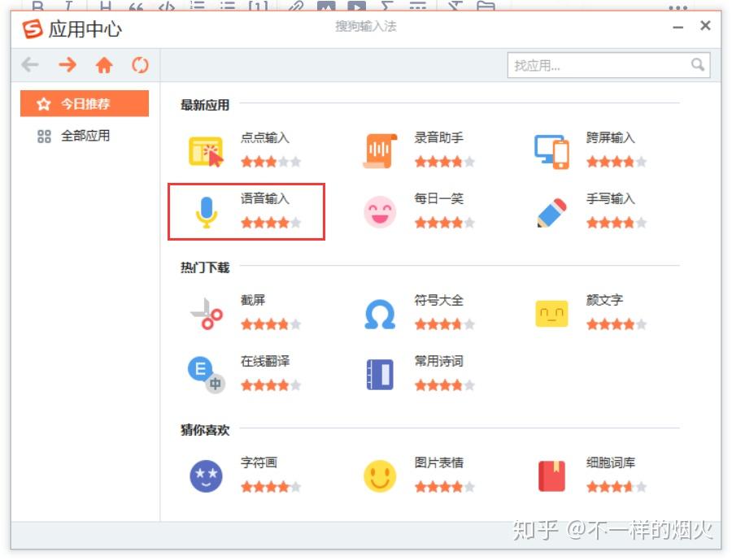This screenshot has width=732, height=560.
Task: Click the star rating under 细胞词库
Action: [617, 487]
